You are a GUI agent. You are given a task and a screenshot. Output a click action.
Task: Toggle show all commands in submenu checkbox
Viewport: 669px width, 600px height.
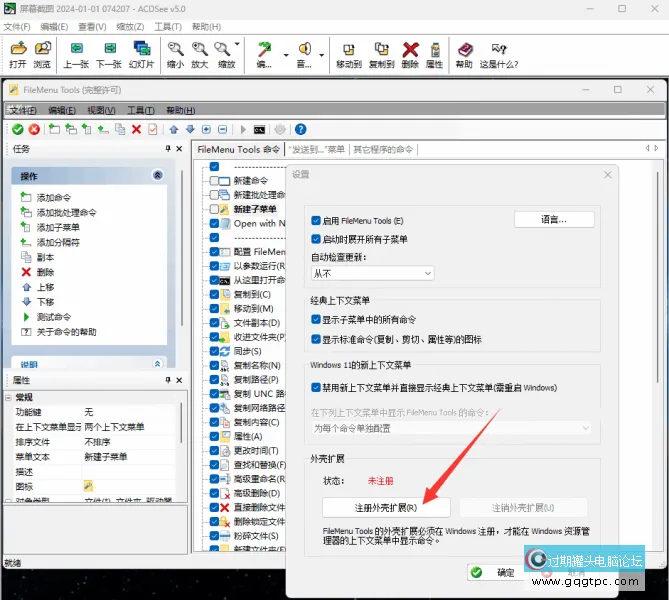[316, 319]
